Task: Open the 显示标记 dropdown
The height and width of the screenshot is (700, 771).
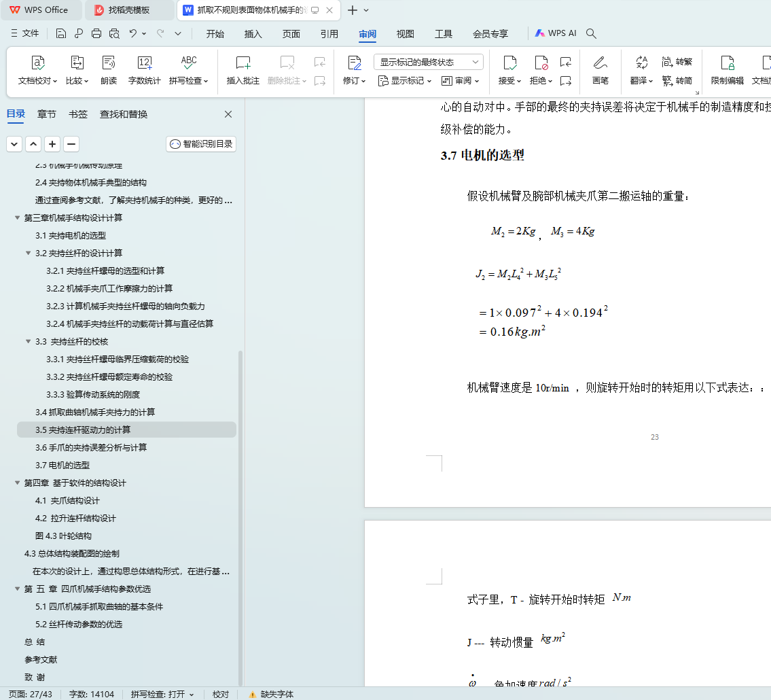Action: [x=405, y=81]
